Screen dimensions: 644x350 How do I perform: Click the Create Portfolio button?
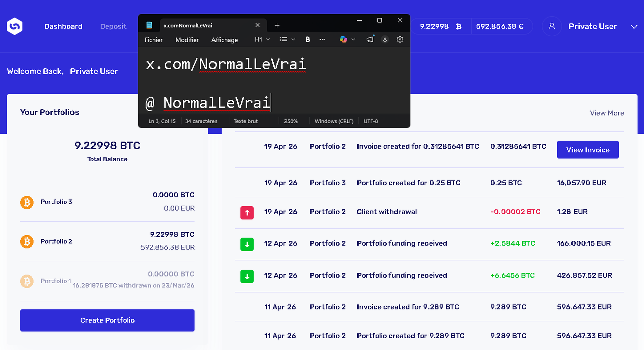tap(107, 320)
